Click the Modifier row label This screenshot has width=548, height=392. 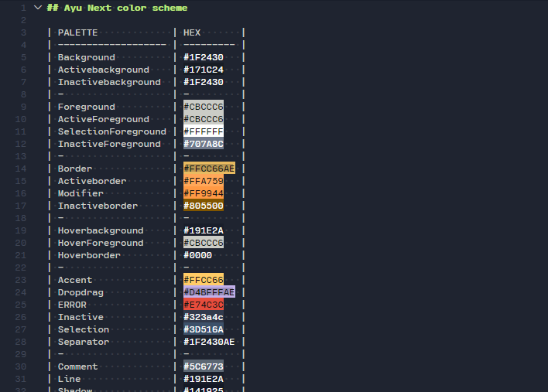80,193
